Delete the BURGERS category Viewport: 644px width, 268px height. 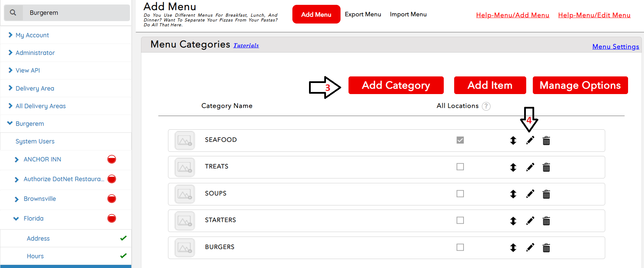pyautogui.click(x=546, y=248)
